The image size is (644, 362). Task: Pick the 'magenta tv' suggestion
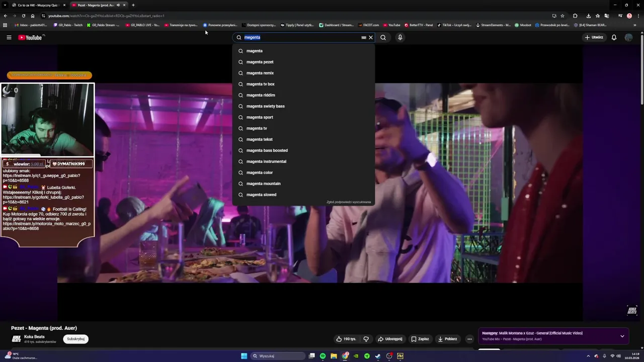click(303, 128)
